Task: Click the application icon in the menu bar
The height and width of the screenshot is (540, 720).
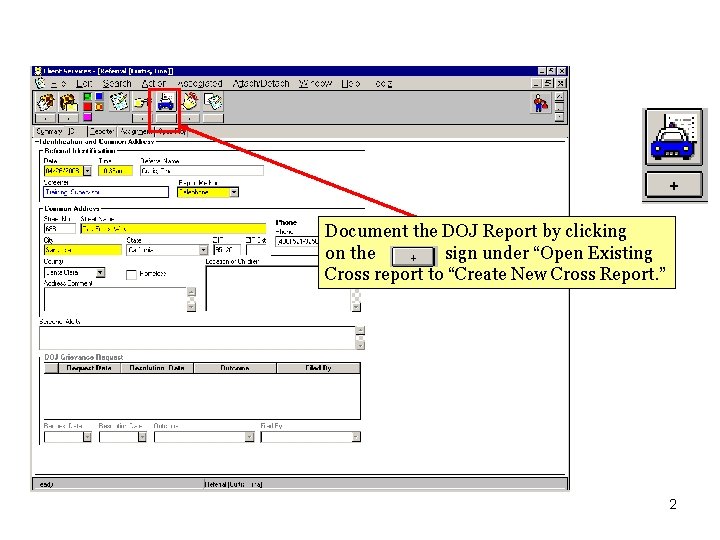Action: click(x=40, y=83)
